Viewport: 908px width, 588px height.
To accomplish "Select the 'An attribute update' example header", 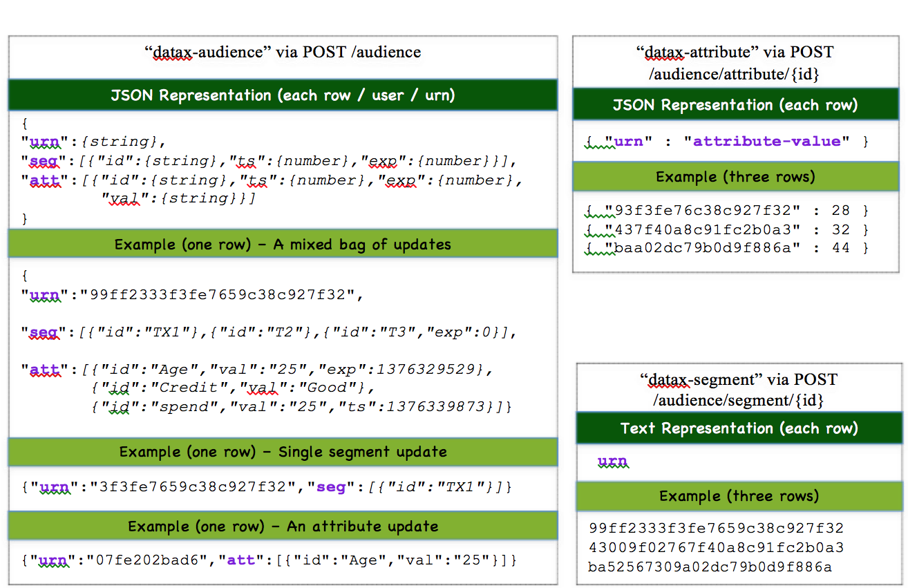I will click(x=283, y=527).
